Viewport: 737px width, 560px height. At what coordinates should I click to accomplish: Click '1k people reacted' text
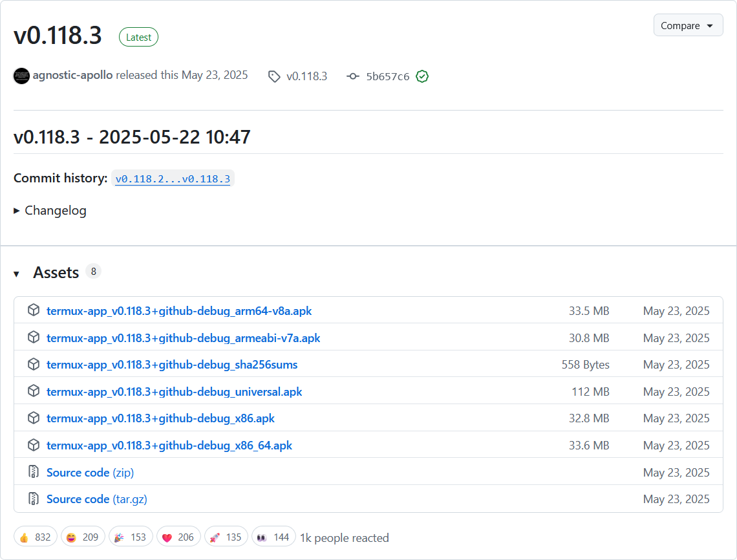(345, 537)
